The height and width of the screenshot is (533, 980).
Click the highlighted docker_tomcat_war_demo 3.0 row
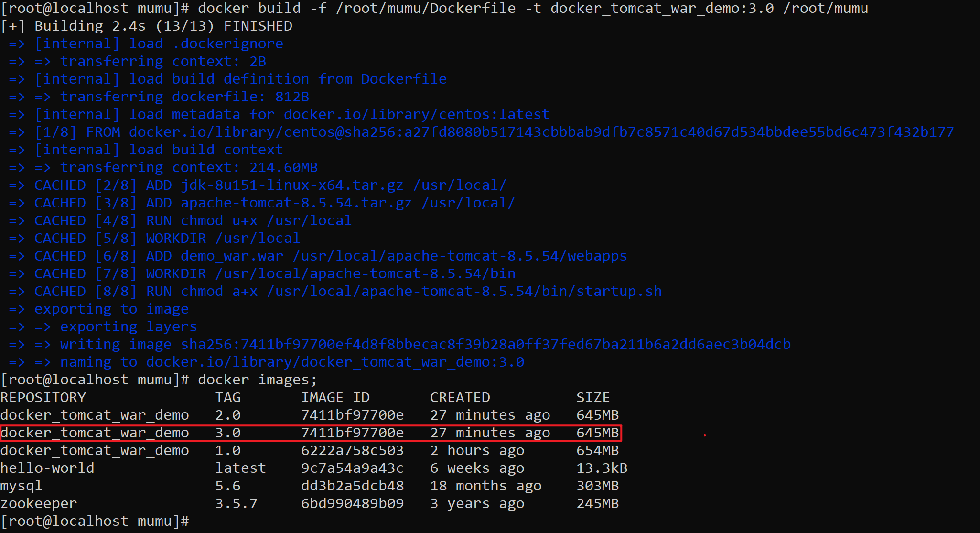point(311,433)
